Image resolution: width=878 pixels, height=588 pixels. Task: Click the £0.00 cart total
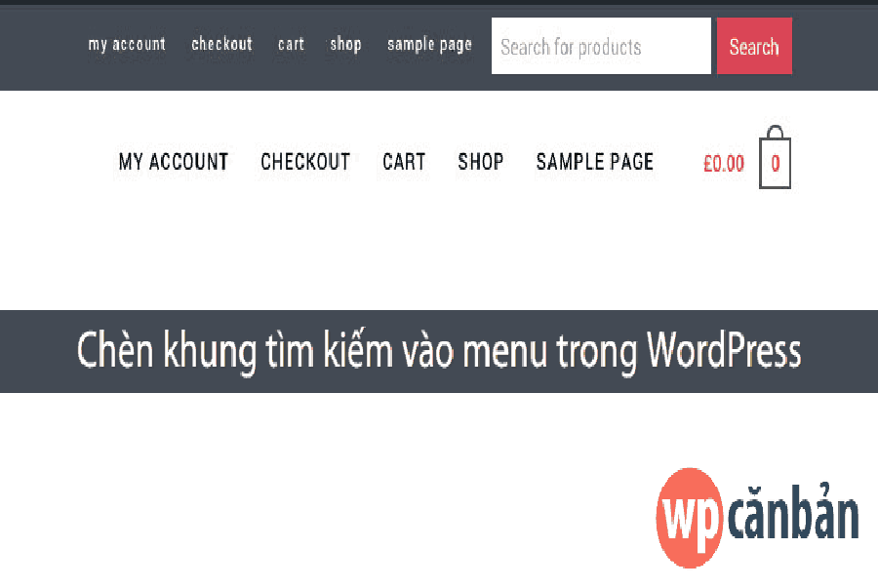[724, 164]
